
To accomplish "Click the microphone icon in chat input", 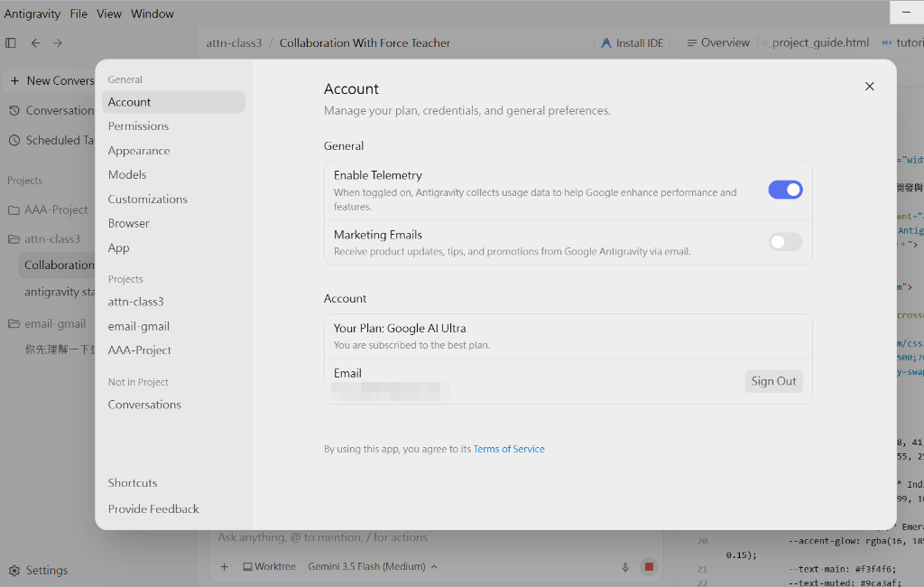I will coord(625,567).
